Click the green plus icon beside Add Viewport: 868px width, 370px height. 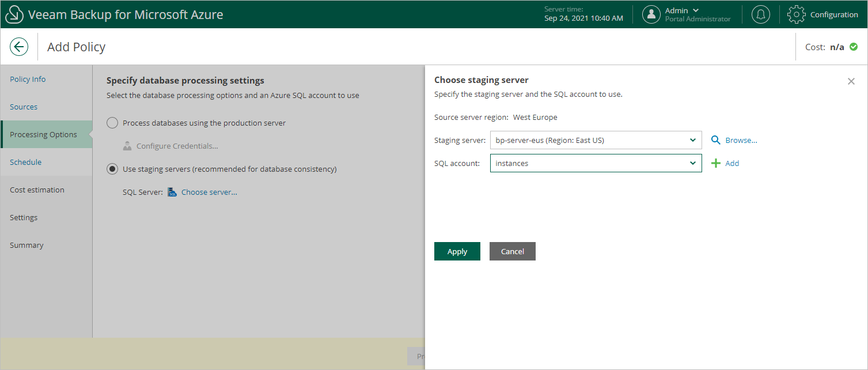tap(716, 163)
